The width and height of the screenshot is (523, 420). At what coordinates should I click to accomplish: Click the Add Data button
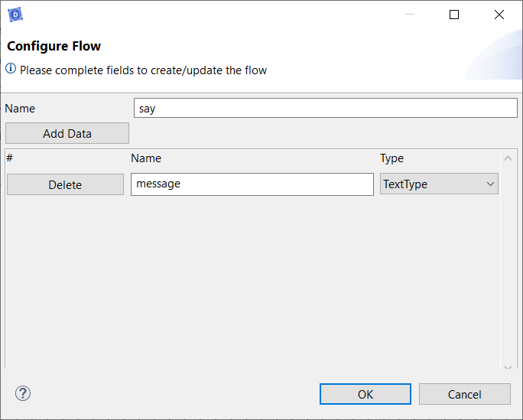coord(67,133)
